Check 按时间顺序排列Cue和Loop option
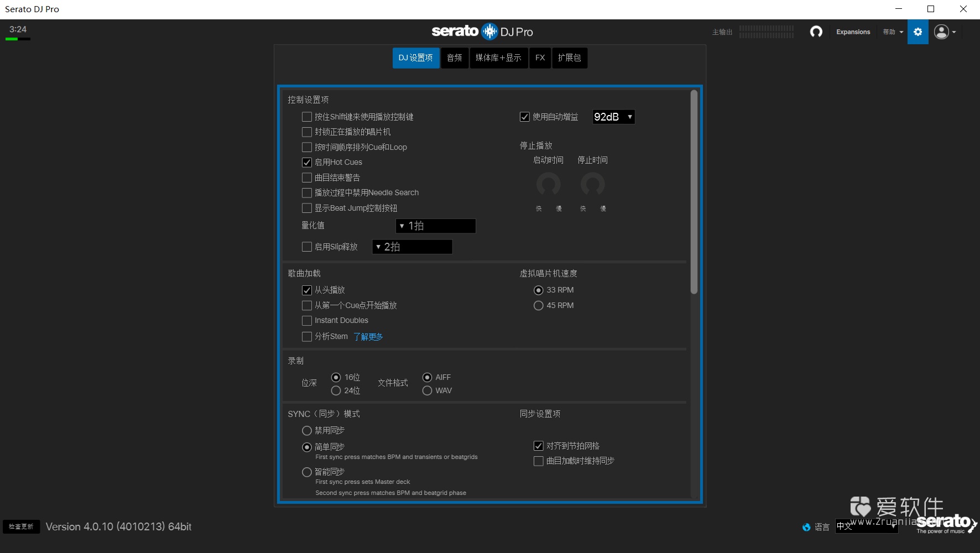The height and width of the screenshot is (553, 980). tap(307, 147)
